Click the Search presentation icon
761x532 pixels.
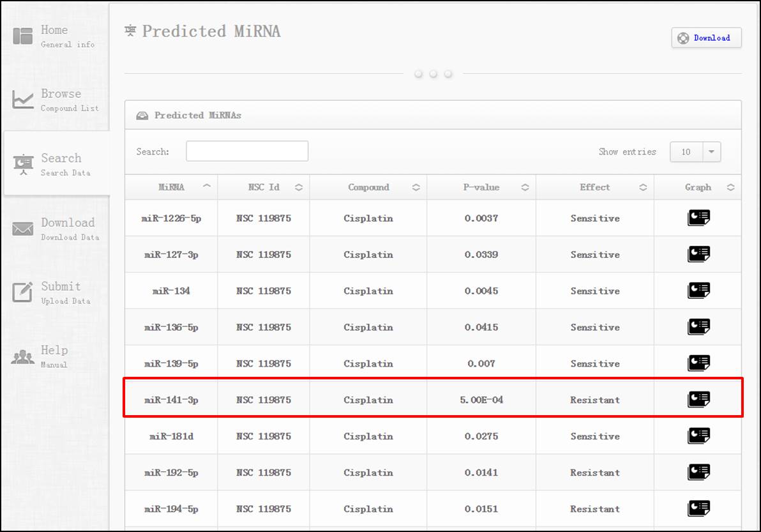(23, 165)
